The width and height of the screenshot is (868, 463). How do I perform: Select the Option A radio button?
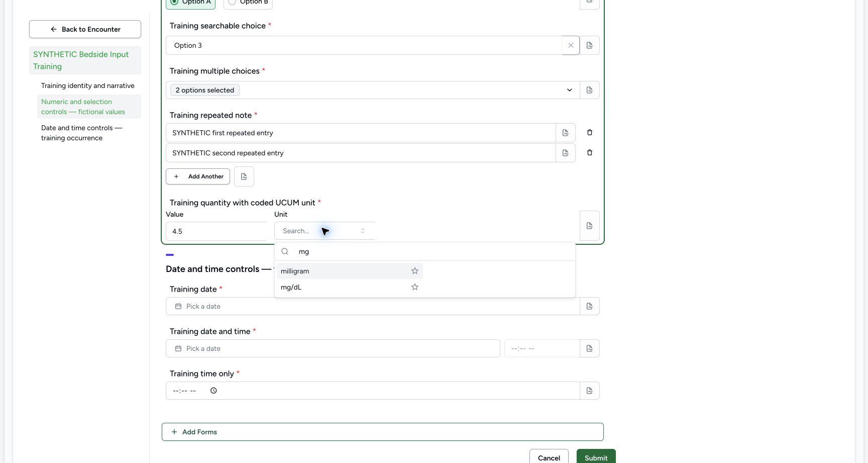coord(174,2)
